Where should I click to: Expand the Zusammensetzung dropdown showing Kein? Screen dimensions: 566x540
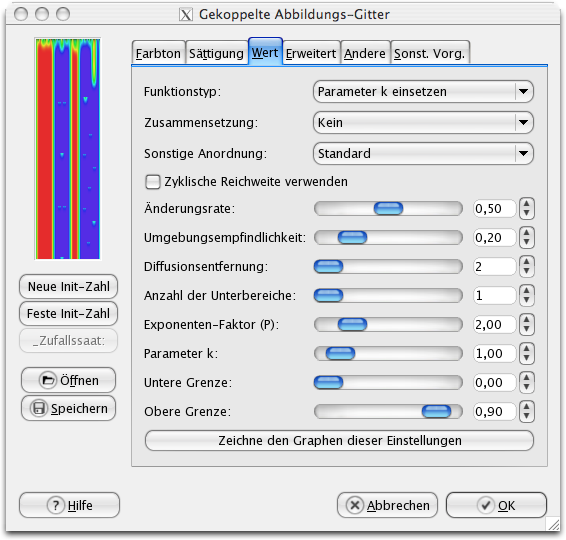tap(423, 123)
